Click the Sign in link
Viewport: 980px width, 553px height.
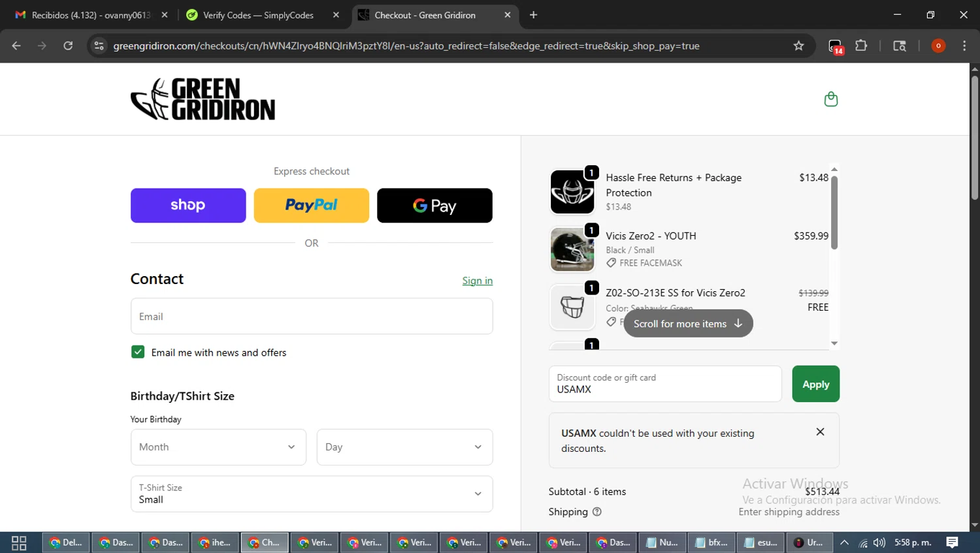(x=478, y=281)
